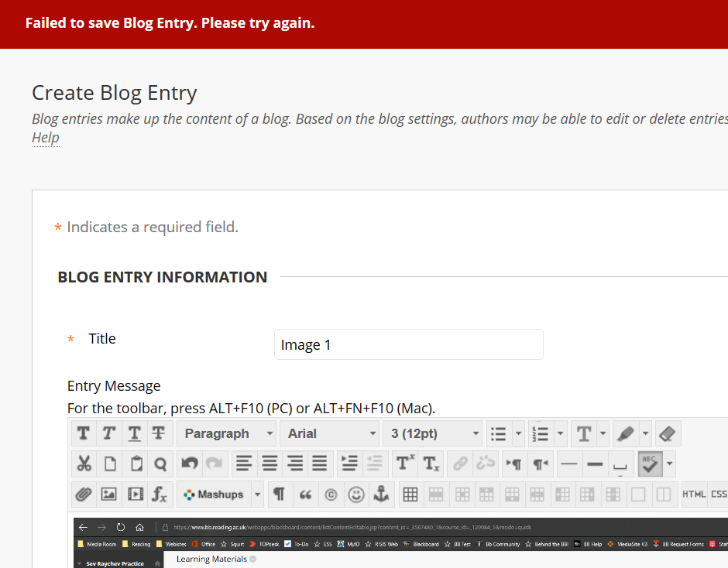Insert file with paperclip icon
Image resolution: width=728 pixels, height=568 pixels.
[84, 494]
